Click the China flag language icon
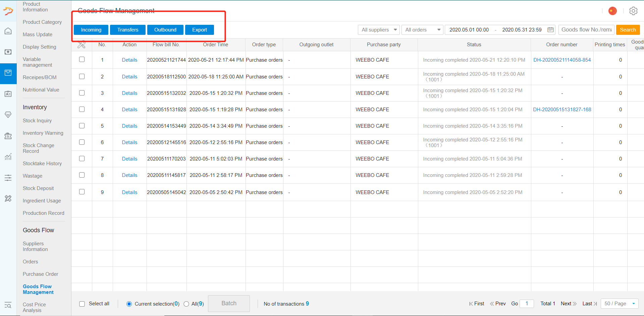Image resolution: width=644 pixels, height=316 pixels. tap(612, 11)
